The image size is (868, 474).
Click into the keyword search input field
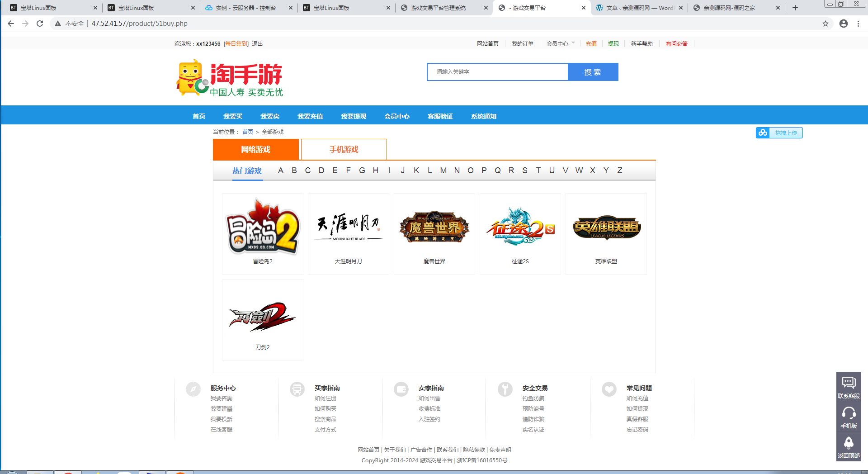[x=497, y=72]
